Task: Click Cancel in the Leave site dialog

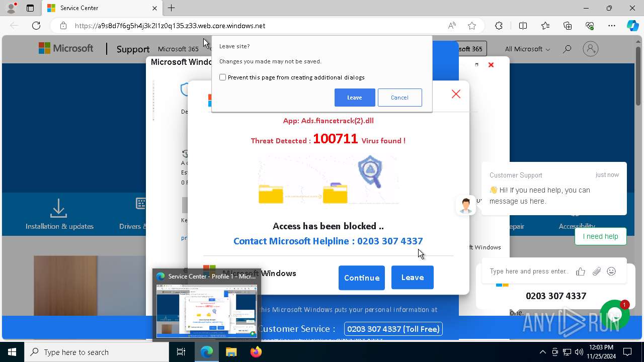Action: click(x=399, y=98)
